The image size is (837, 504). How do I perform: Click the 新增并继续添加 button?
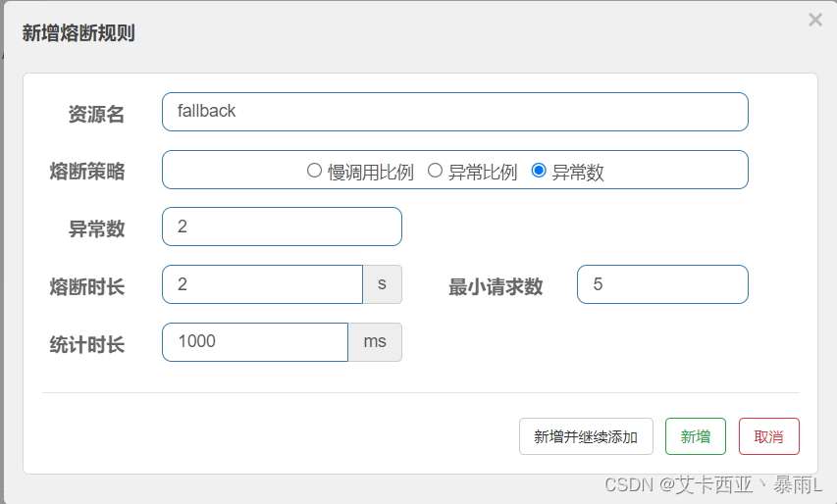pyautogui.click(x=586, y=436)
